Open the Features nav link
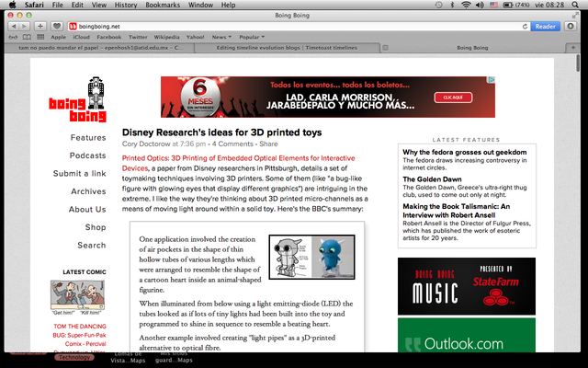 click(88, 137)
